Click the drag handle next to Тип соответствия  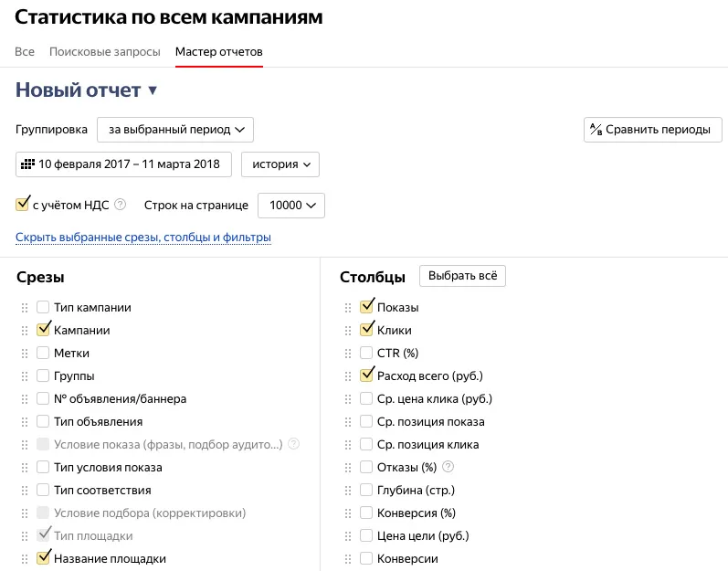point(25,491)
